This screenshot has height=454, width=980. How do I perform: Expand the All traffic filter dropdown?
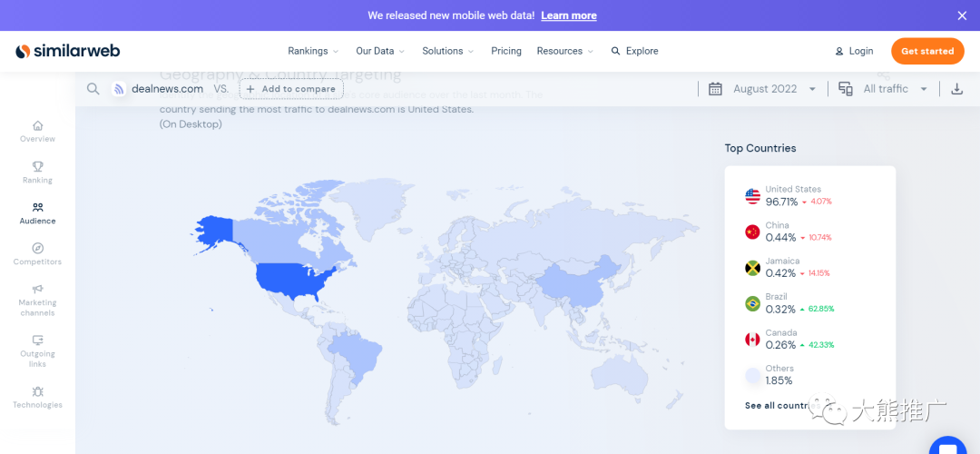(884, 89)
